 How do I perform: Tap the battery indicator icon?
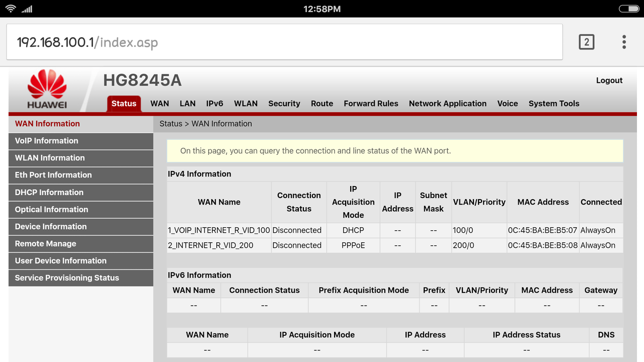(x=628, y=9)
